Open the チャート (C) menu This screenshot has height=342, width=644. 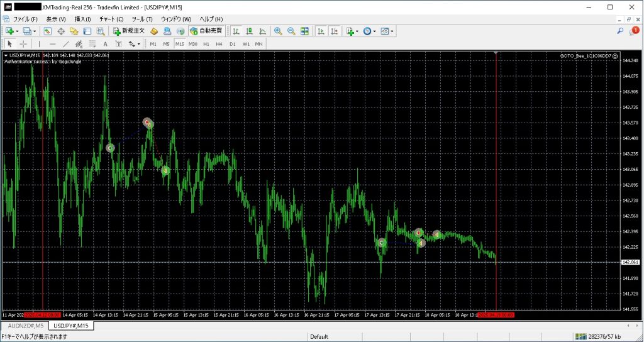click(x=111, y=19)
